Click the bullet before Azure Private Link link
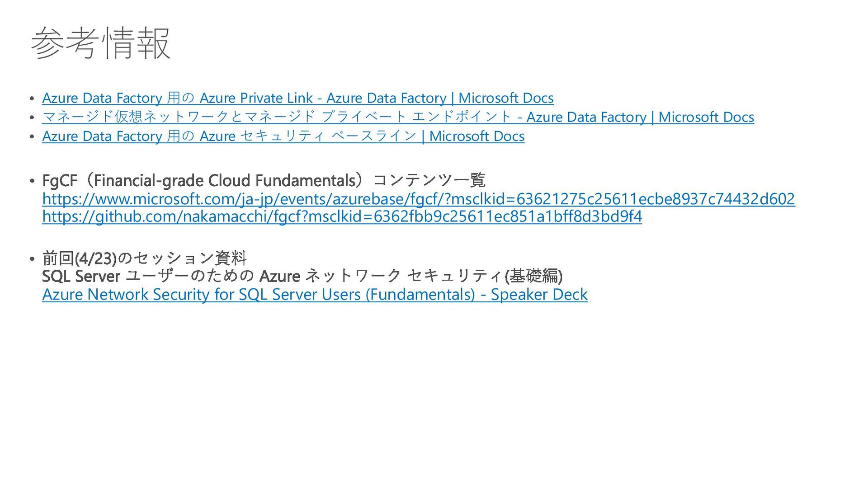Image resolution: width=868 pixels, height=488 pixels. (x=32, y=99)
